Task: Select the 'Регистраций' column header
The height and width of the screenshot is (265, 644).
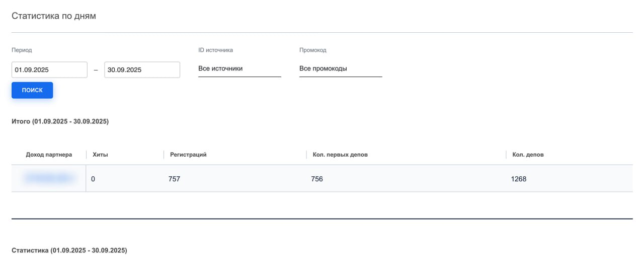Action: pos(188,155)
